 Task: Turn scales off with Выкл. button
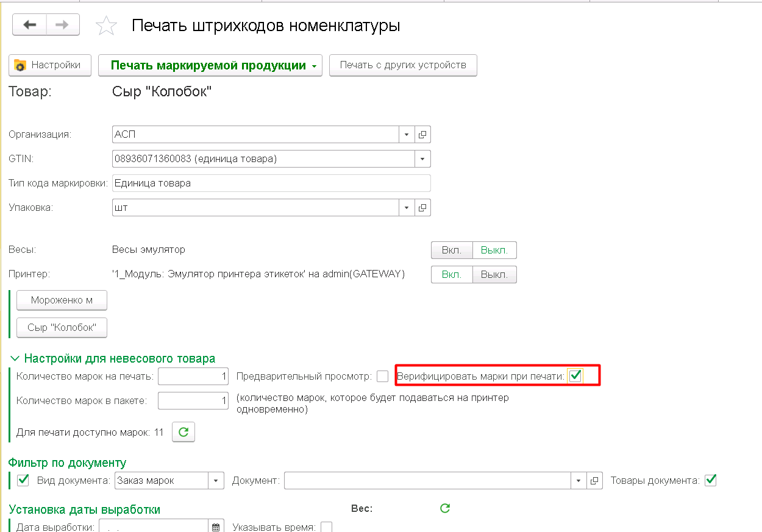pyautogui.click(x=494, y=250)
